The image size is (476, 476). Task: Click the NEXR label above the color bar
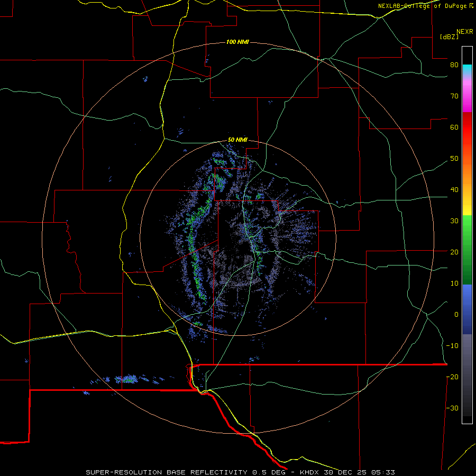[x=465, y=32]
